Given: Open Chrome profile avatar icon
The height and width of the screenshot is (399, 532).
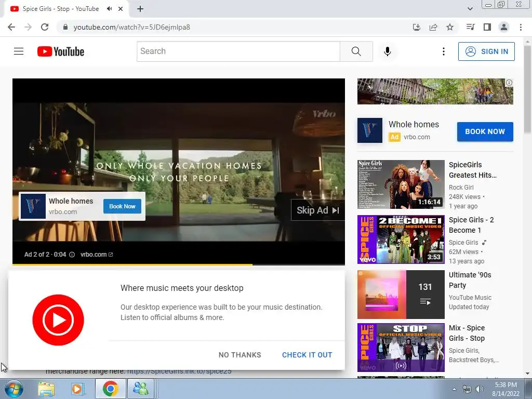Looking at the screenshot, I should (x=504, y=27).
